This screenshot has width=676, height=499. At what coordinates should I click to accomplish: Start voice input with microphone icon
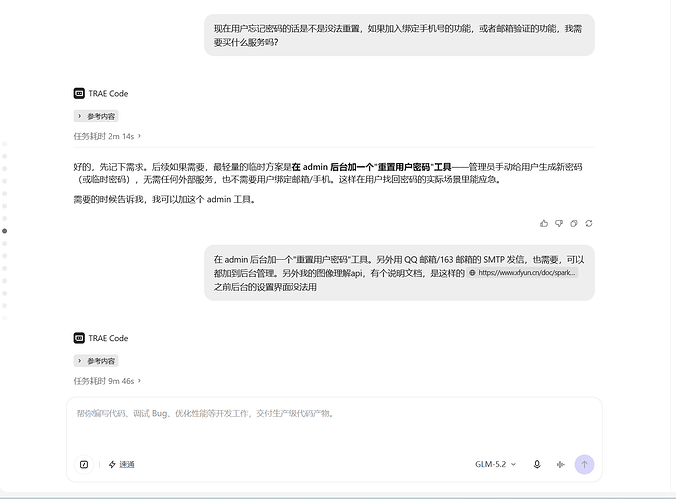coord(537,464)
